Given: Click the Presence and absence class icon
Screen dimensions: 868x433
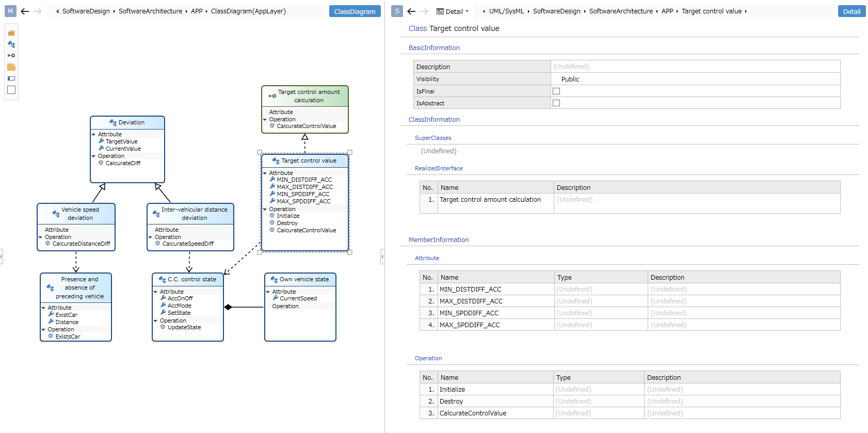Looking at the screenshot, I should (x=50, y=288).
